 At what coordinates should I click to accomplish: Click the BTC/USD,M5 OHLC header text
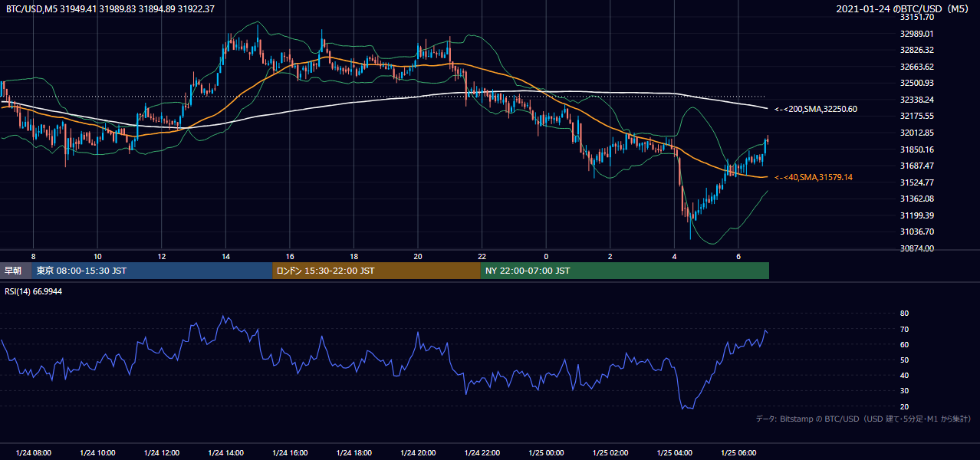[110, 8]
